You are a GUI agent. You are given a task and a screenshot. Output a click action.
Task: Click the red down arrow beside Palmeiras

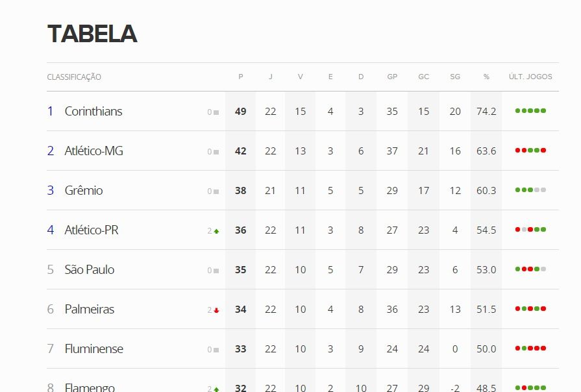[x=216, y=310]
